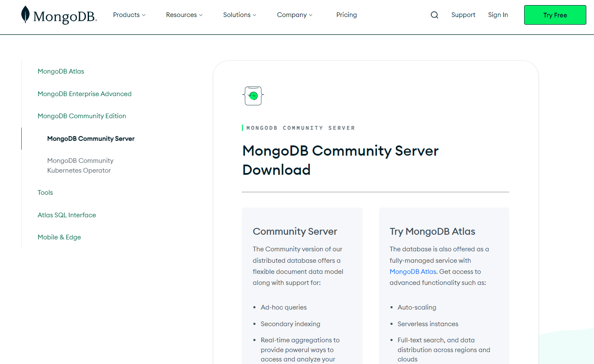This screenshot has width=594, height=364.
Task: Select Atlas SQL Interface in sidebar
Action: tap(67, 215)
